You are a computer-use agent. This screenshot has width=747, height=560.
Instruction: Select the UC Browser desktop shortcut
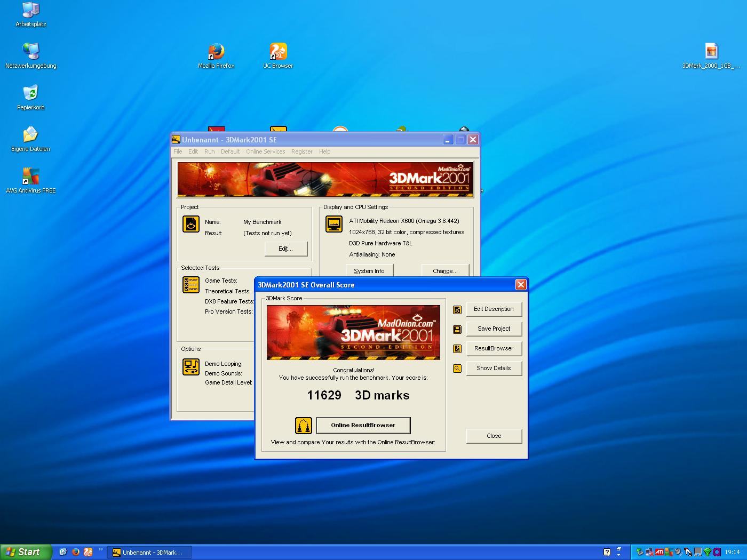point(278,56)
